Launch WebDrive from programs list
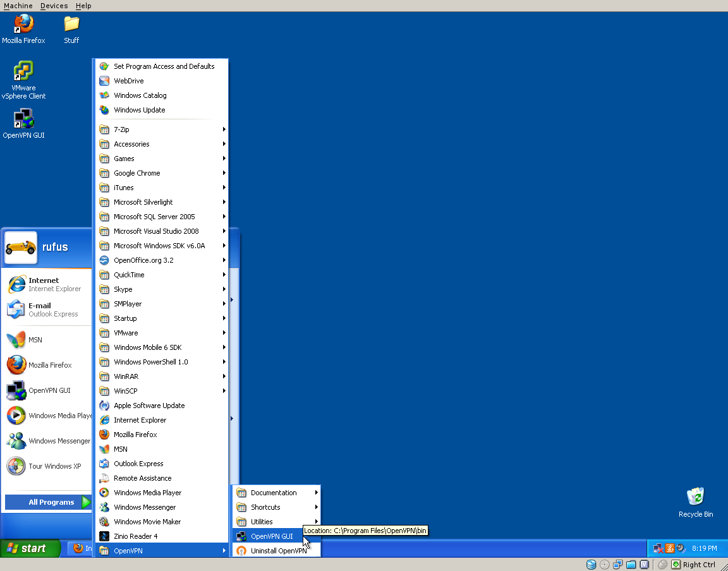Screen dimensions: 728x571 click(x=162, y=81)
